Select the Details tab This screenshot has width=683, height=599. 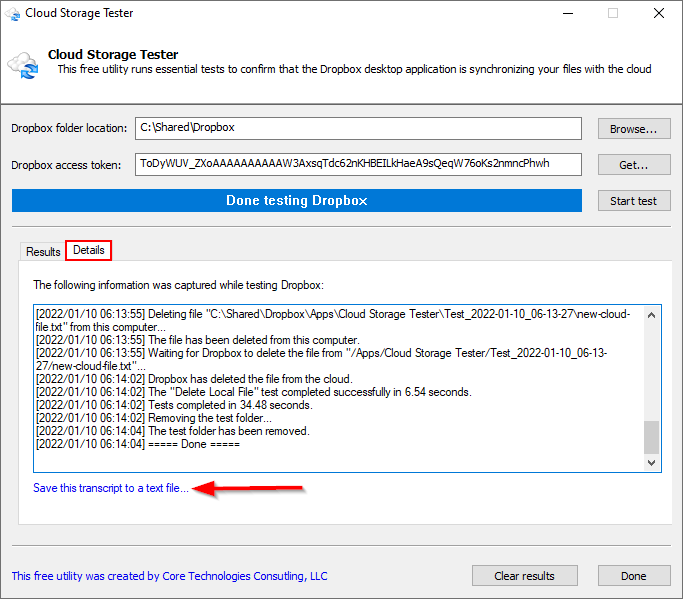(88, 250)
